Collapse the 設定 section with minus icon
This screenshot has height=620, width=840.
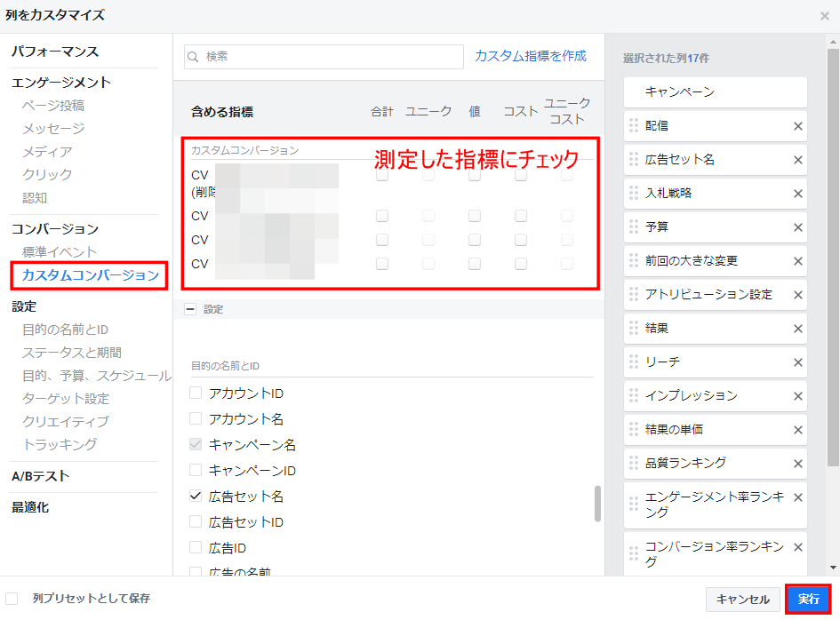pos(189,309)
